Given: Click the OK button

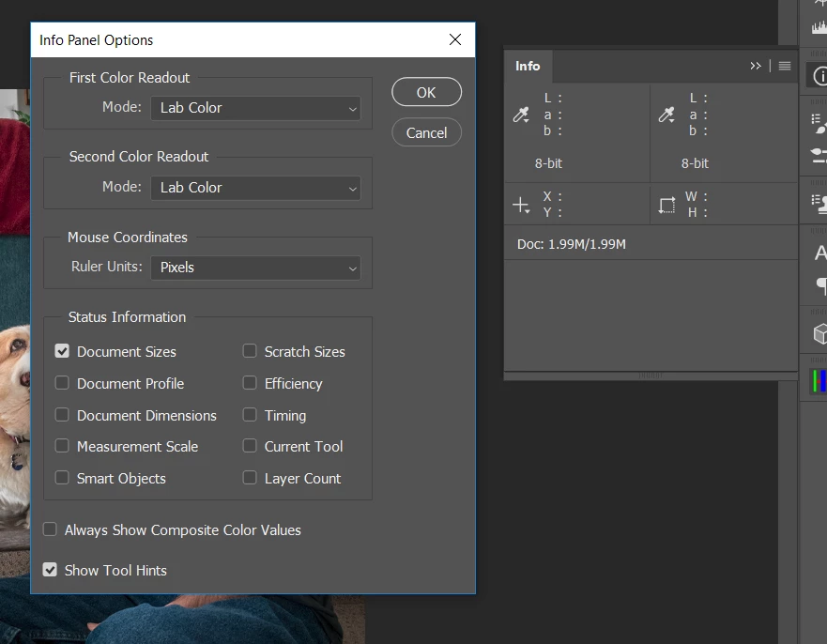Looking at the screenshot, I should 427,92.
